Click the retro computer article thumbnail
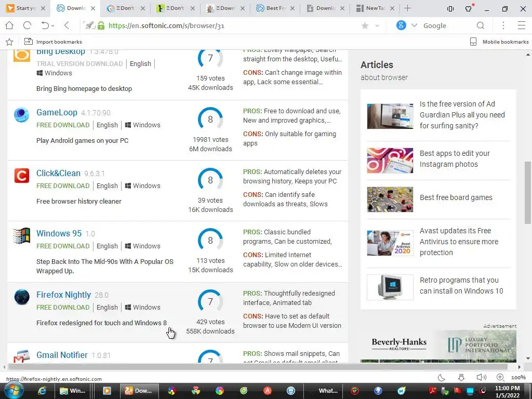 coord(390,287)
